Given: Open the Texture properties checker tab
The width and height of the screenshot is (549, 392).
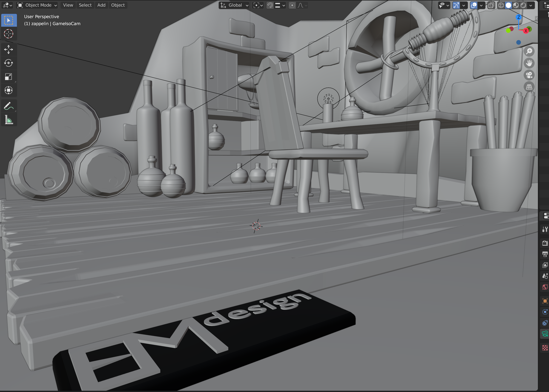Looking at the screenshot, I should pyautogui.click(x=545, y=348).
